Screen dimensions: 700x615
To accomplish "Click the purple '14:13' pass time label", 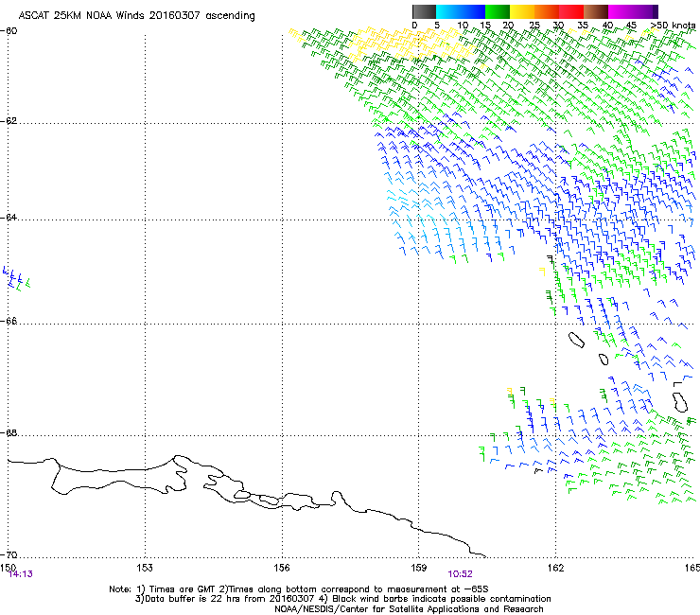I will (x=21, y=574).
